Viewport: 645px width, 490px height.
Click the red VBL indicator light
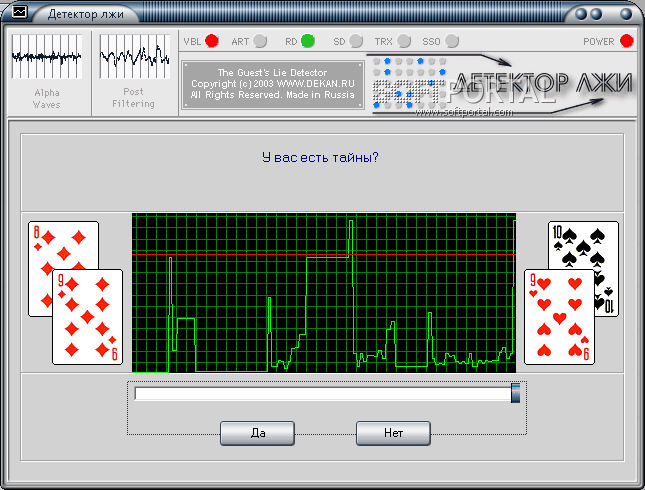pyautogui.click(x=212, y=41)
